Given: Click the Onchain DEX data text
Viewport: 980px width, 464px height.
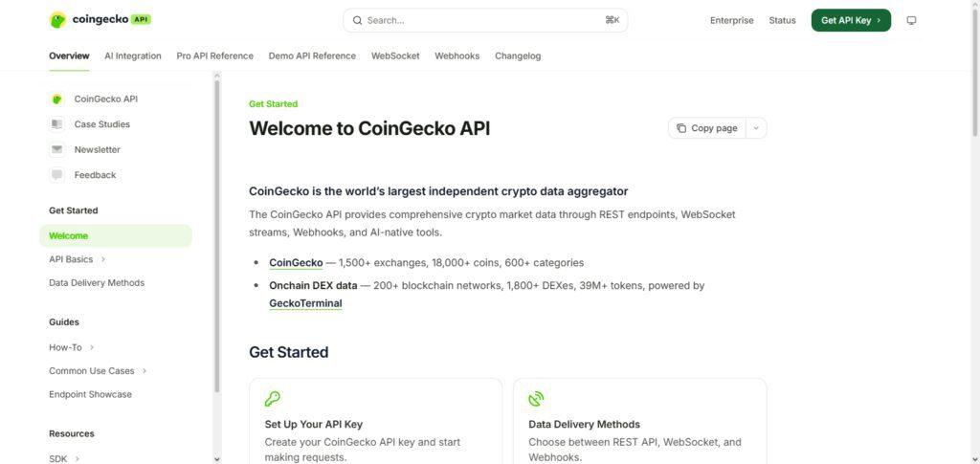Looking at the screenshot, I should [x=313, y=285].
